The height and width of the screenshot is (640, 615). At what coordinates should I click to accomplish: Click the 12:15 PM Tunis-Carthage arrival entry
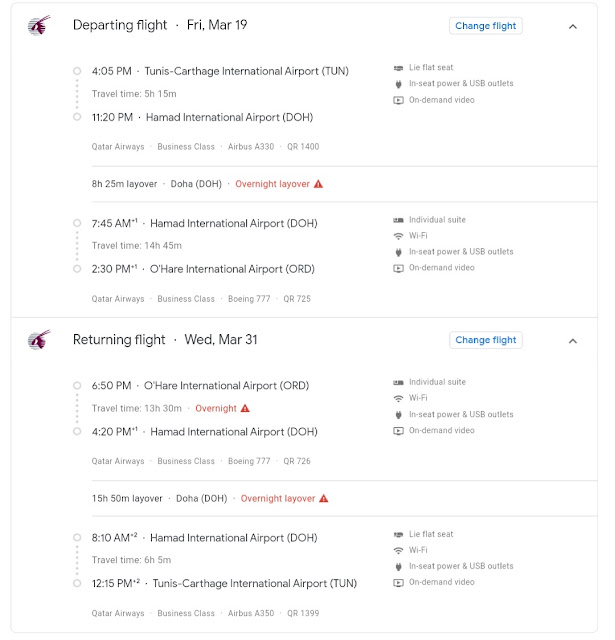coord(224,583)
